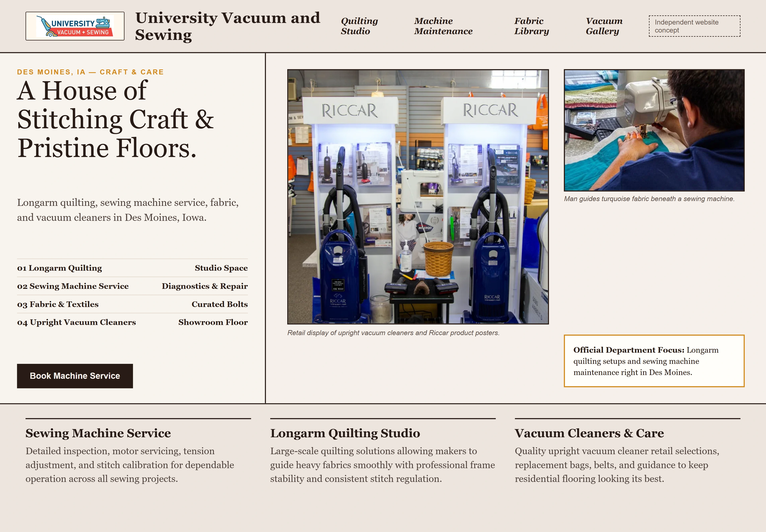766x532 pixels.
Task: Click the Des Moines, IA Craft & Care eyebrow
Action: coord(90,72)
